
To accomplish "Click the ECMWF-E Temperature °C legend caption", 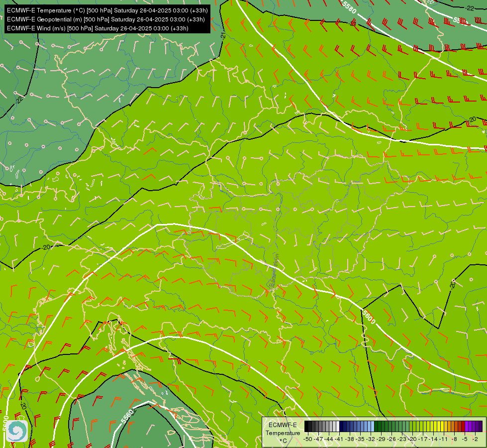I will (283, 433).
